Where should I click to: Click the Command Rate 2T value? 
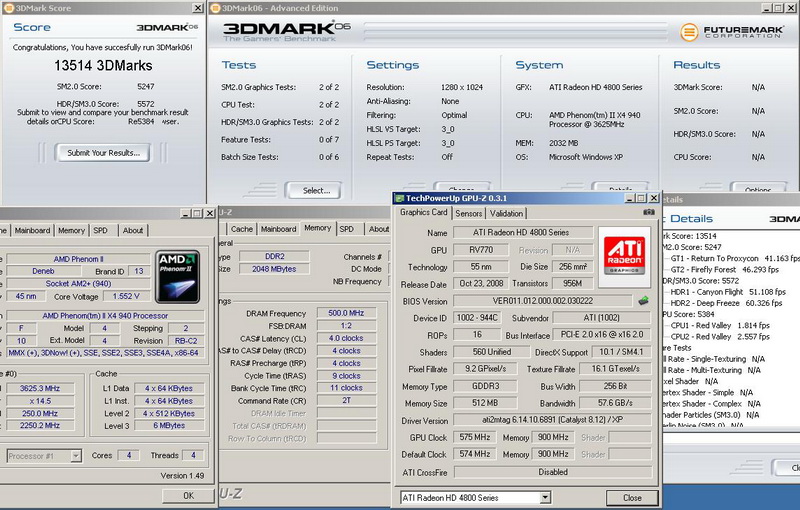(x=346, y=400)
